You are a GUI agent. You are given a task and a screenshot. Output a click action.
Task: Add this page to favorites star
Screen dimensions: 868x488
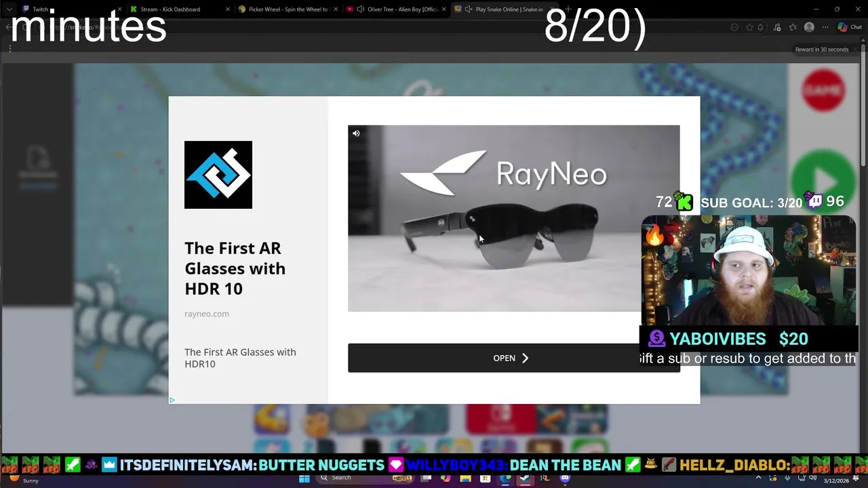pos(749,27)
